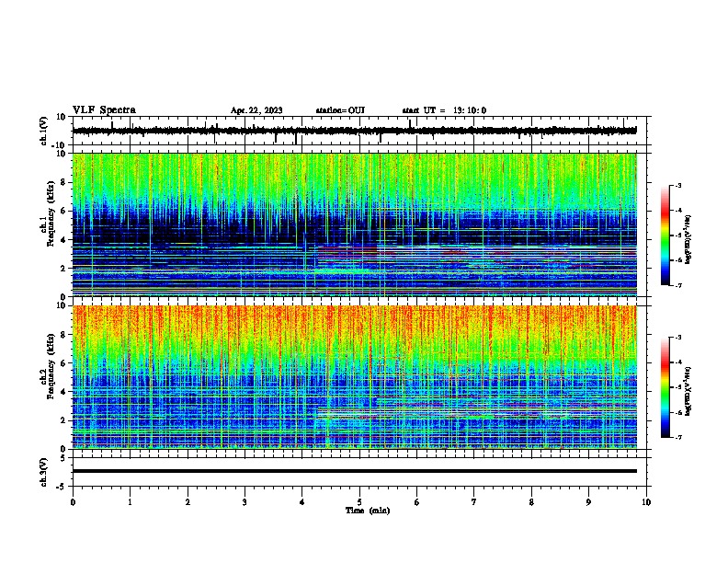Click time axis tick label "7"

474,502
